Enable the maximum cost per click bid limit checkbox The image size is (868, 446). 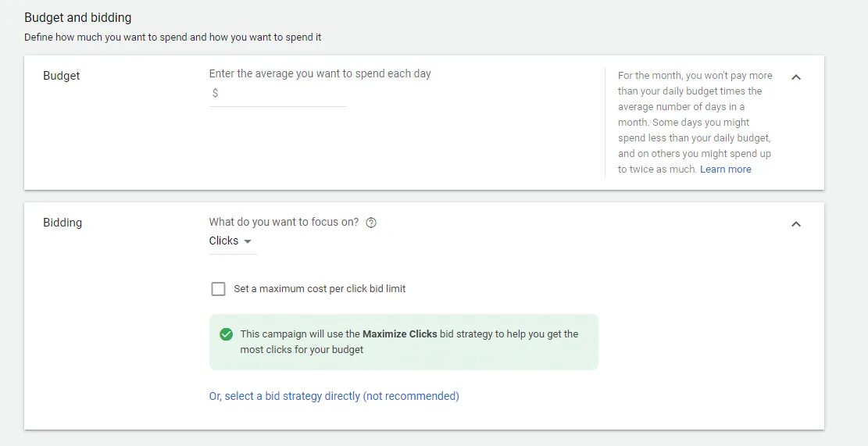coord(218,289)
